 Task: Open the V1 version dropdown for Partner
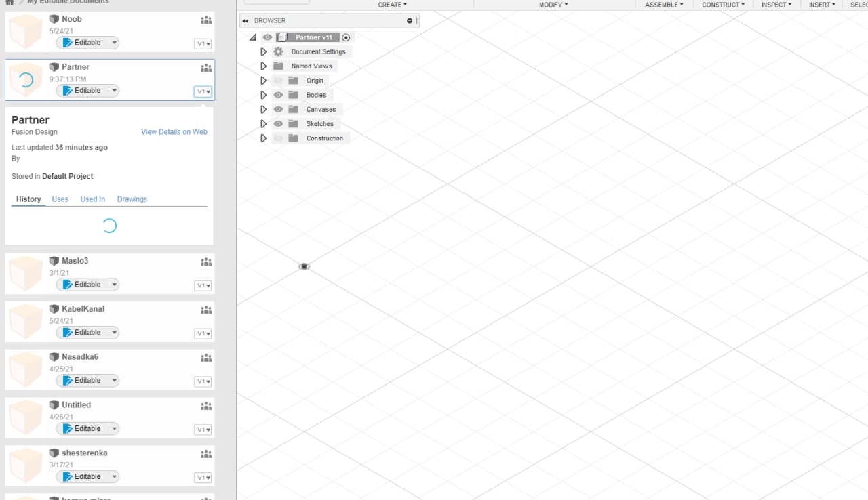point(203,92)
